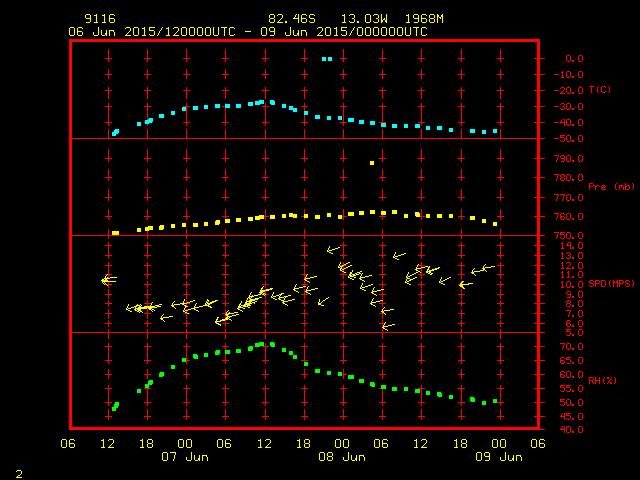Click the "60.0" humidity scale label
640x480 pixels.
click(571, 375)
